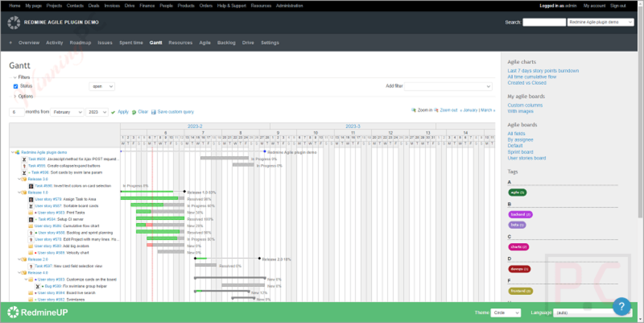Click the RedmineUP footer logo

point(38,312)
